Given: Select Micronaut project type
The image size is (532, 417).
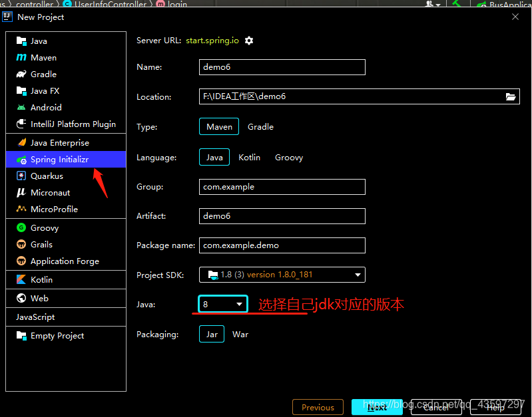Looking at the screenshot, I should click(66, 192).
